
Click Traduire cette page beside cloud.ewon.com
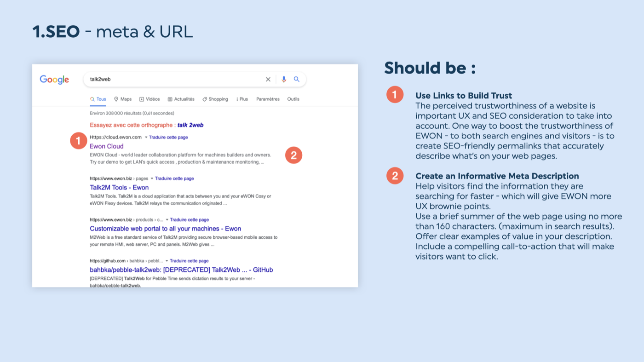(168, 138)
